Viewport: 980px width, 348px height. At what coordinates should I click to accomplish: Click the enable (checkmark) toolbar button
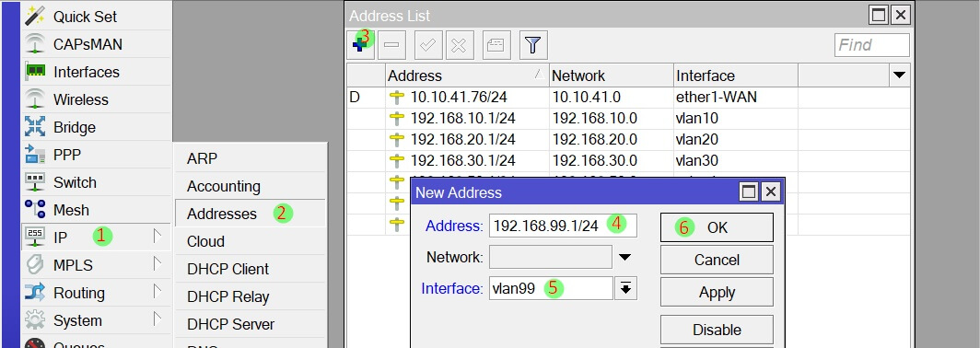click(x=428, y=45)
